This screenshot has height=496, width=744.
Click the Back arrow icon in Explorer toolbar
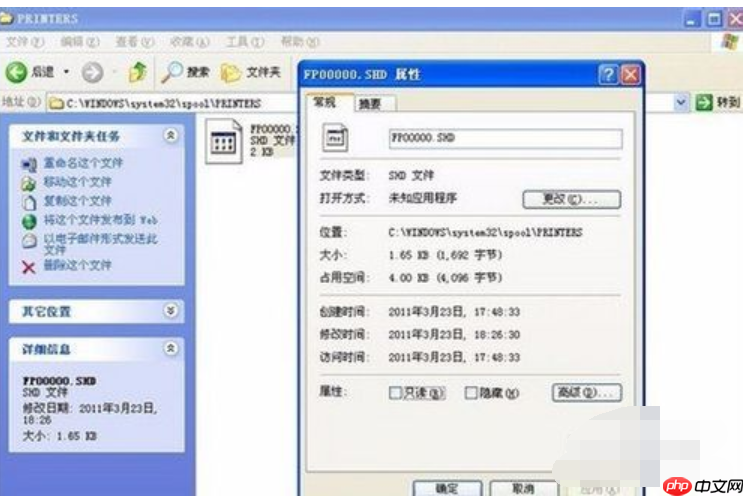coord(16,72)
